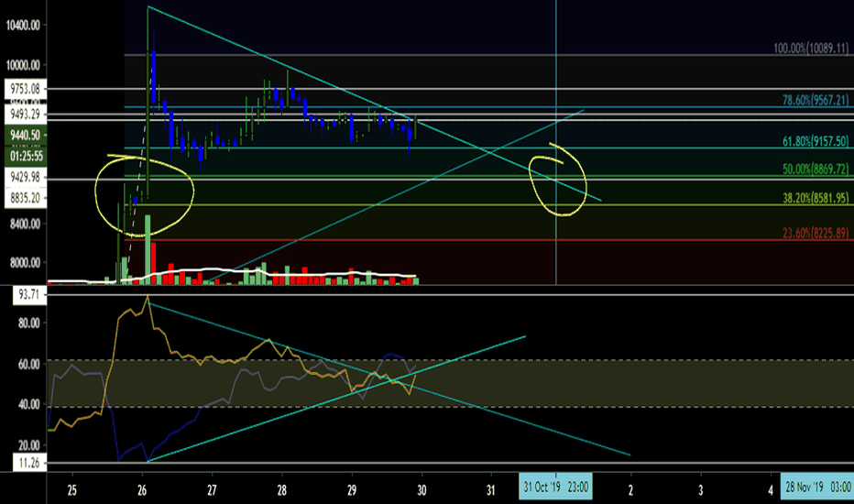Select the 61.80%(9157.50) Fibonacci level label

coord(816,142)
